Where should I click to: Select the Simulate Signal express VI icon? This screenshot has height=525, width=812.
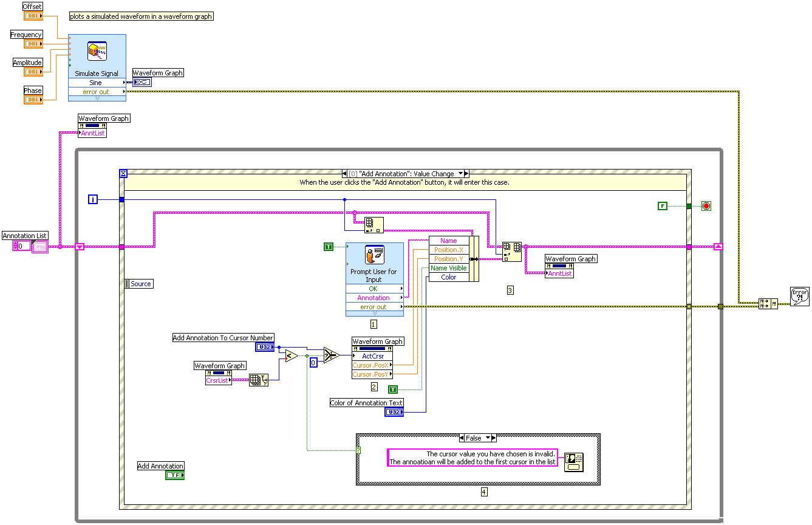pyautogui.click(x=97, y=51)
